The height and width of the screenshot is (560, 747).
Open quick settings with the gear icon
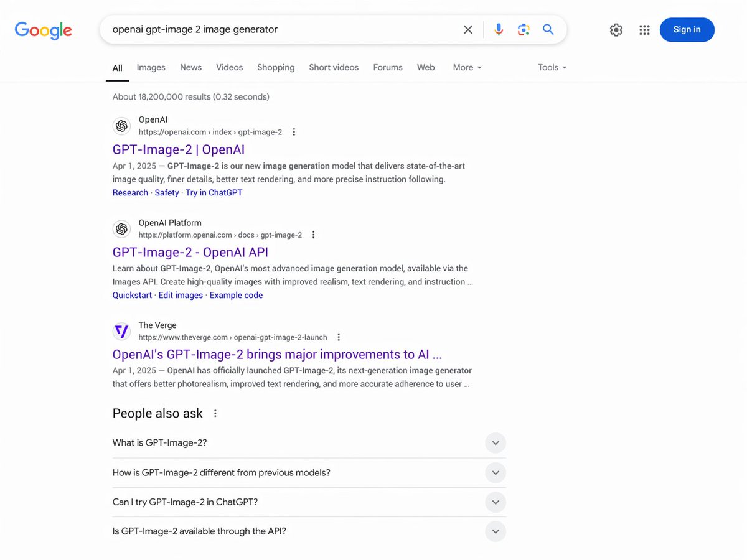(616, 29)
